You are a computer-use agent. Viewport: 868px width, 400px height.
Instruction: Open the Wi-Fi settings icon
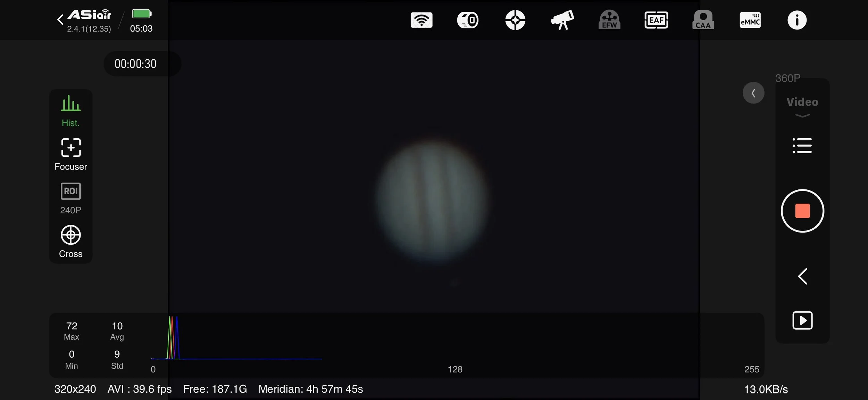421,20
